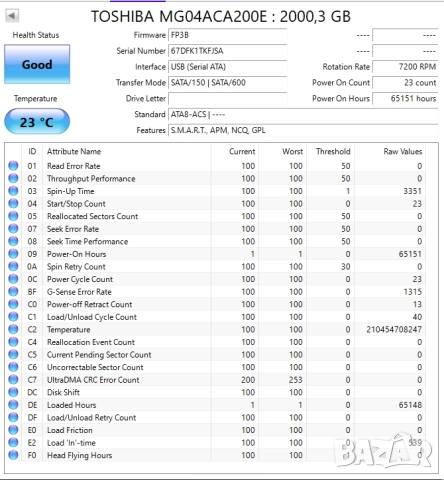
Task: Select the Seek Time Performance attribute name
Action: click(x=87, y=241)
